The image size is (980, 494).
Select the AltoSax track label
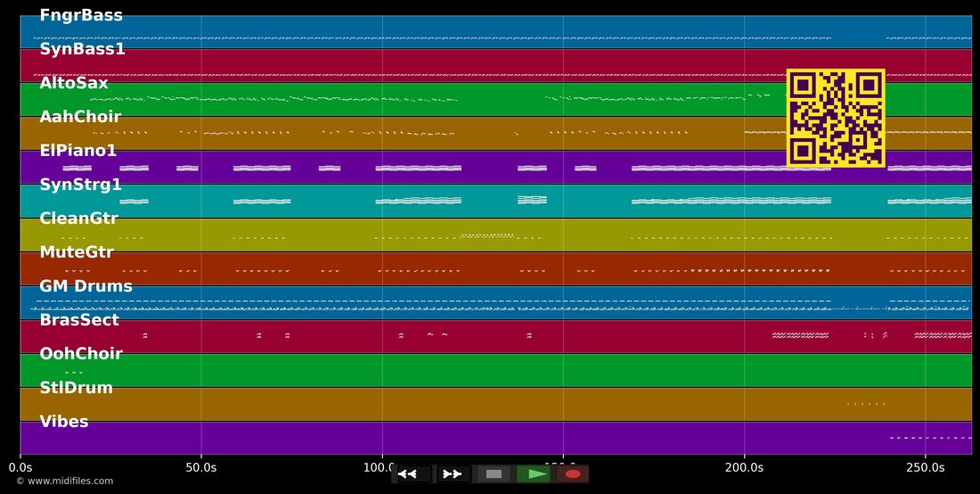[74, 83]
